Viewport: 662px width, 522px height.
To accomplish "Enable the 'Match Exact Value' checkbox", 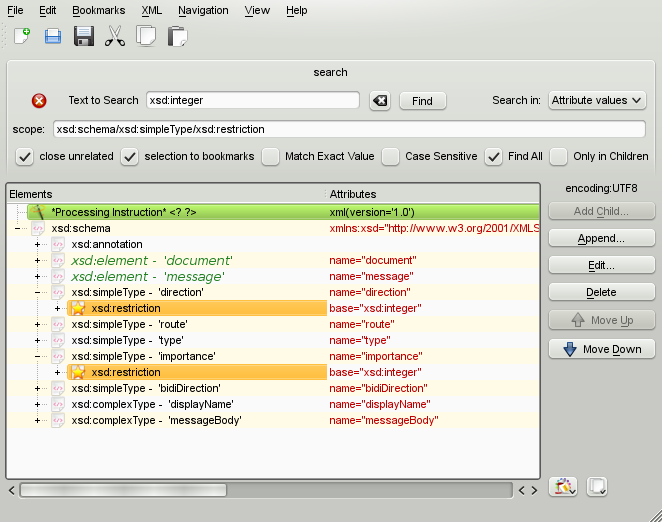I will (x=270, y=156).
